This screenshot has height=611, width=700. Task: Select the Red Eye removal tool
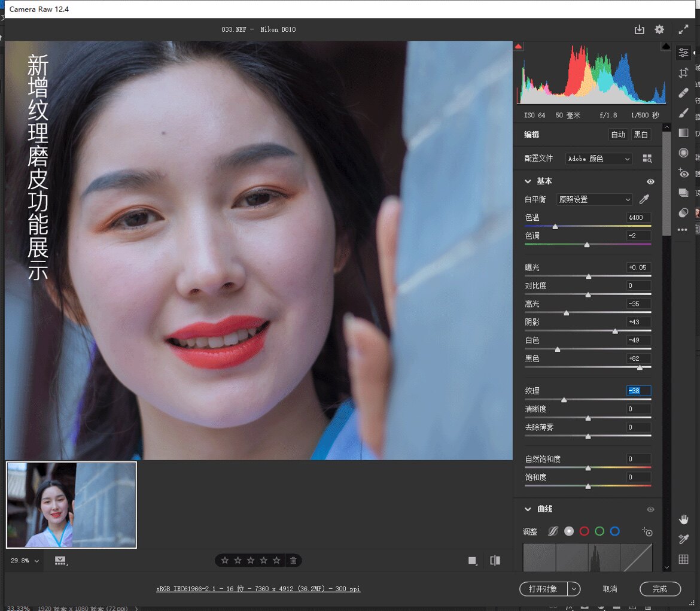683,173
